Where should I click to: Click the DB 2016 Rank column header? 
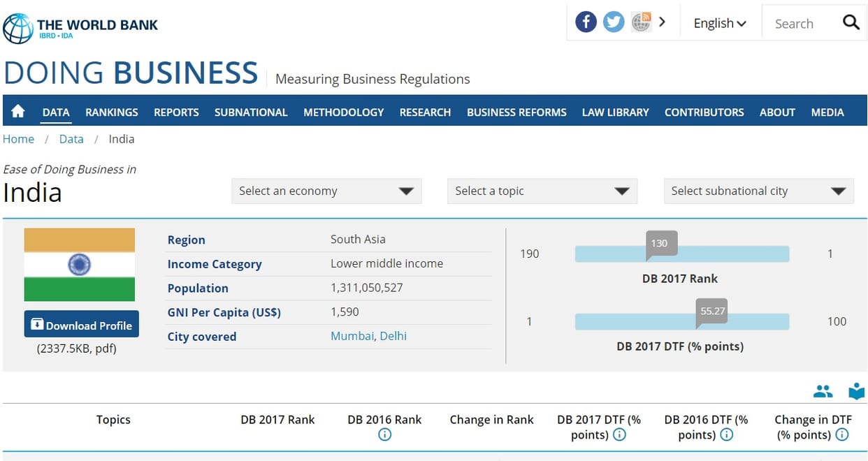click(x=384, y=420)
